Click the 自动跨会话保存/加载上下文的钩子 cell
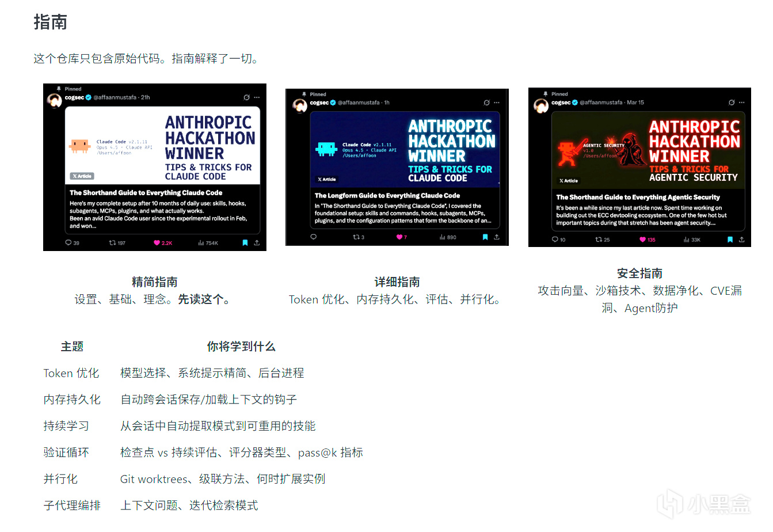Image resolution: width=773 pixels, height=532 pixels. pyautogui.click(x=208, y=400)
